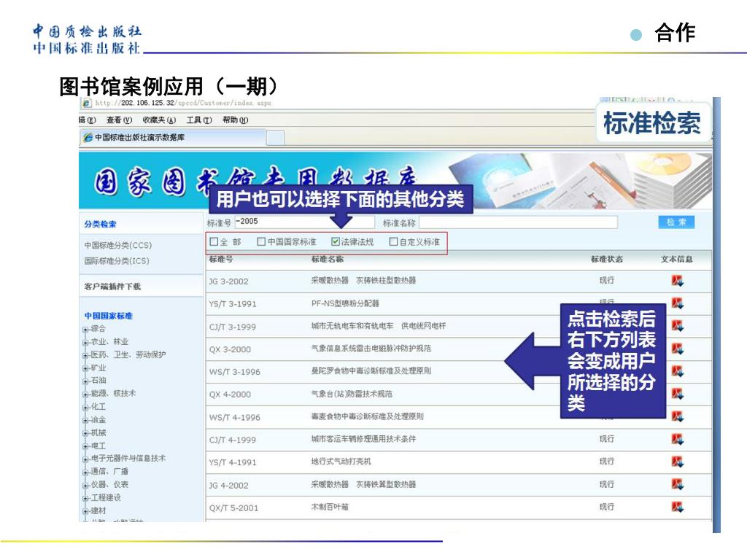Open 国际标准分类(ICS) link
The height and width of the screenshot is (560, 747).
pyautogui.click(x=117, y=261)
